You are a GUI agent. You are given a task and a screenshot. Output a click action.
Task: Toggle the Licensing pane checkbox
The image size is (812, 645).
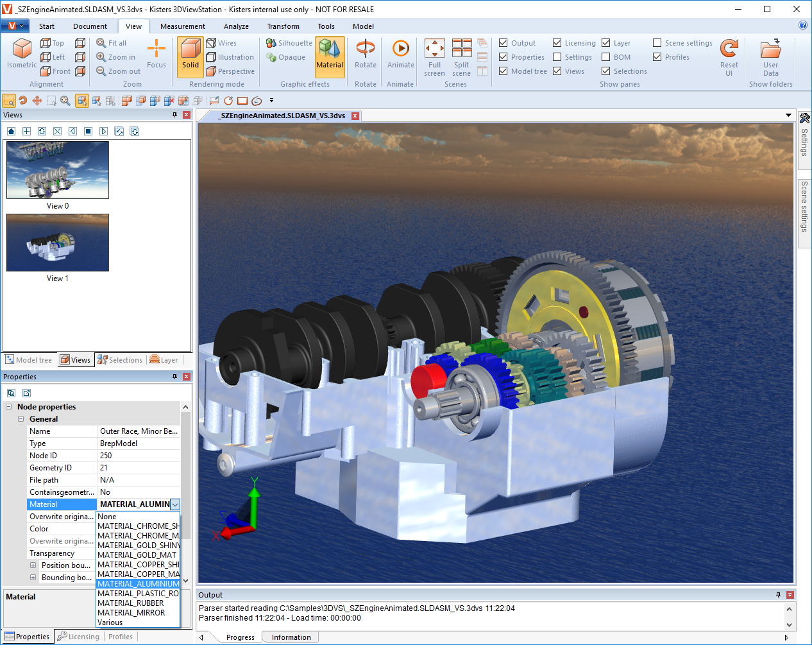557,43
